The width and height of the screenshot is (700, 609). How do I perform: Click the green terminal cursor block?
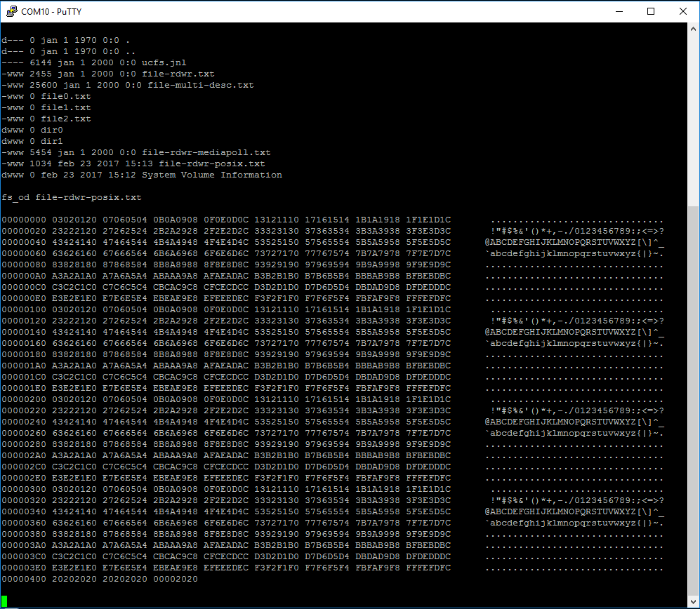4,601
